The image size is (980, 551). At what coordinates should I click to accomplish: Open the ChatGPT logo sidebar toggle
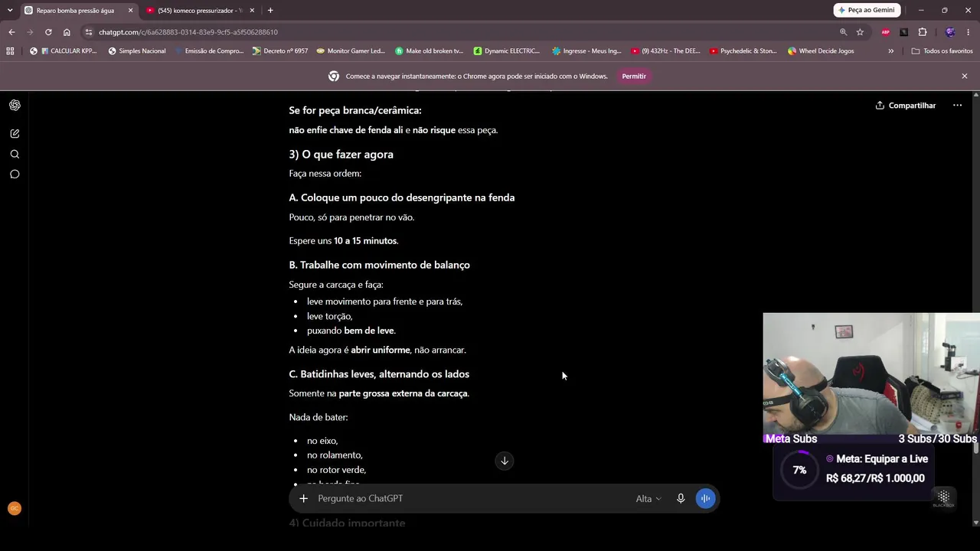15,106
